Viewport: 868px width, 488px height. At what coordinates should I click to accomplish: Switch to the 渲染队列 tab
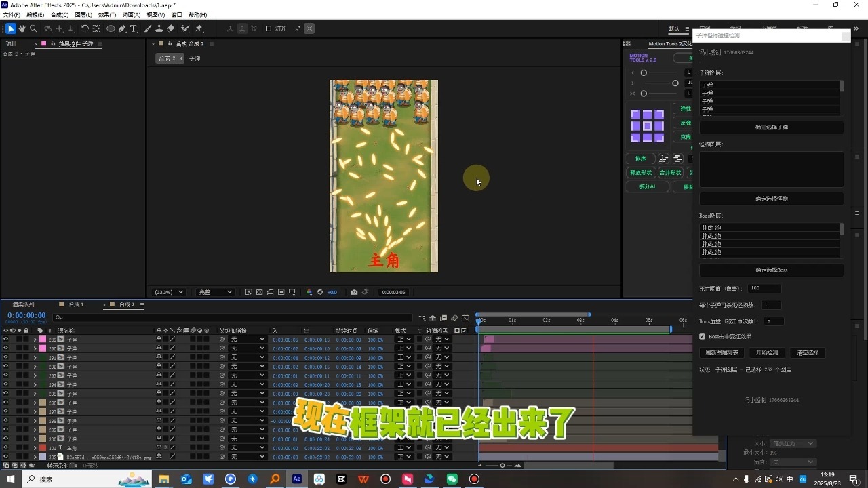point(23,304)
